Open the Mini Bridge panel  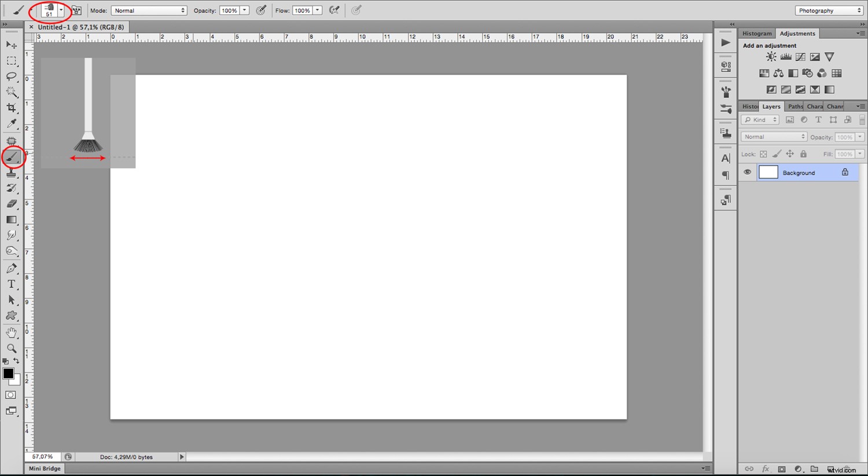[45, 468]
